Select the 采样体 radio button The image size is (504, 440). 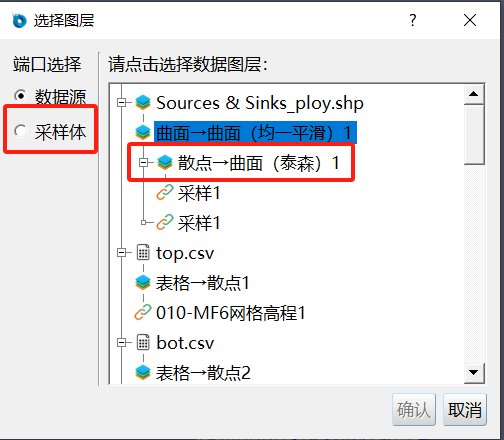21,131
